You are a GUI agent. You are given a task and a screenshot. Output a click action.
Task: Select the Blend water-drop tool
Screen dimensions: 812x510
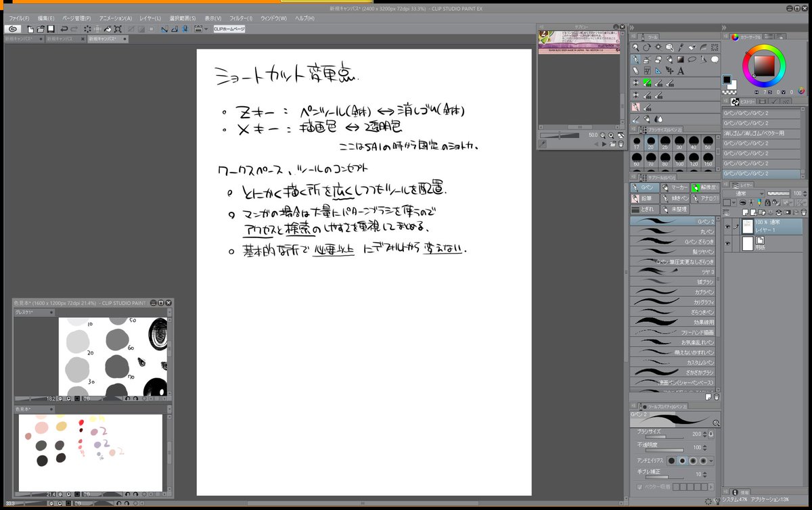[659, 119]
